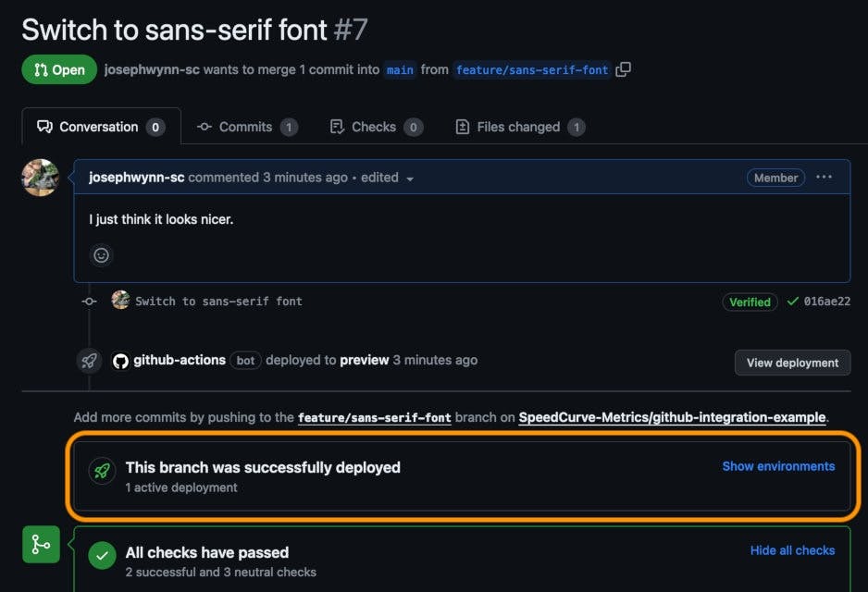Click the add emoji reaction smiley icon
The image size is (868, 592).
point(101,254)
